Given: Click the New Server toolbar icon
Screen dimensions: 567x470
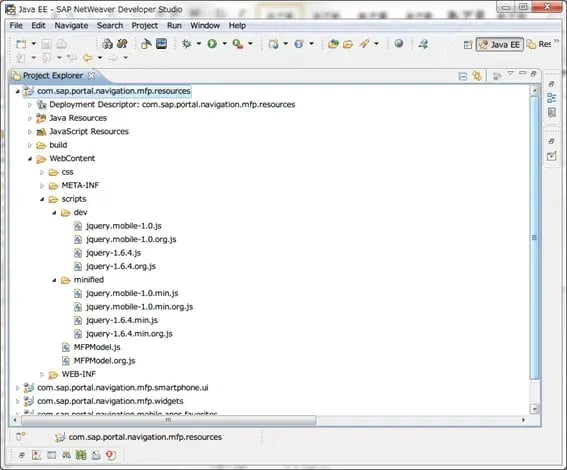Looking at the screenshot, I should [274, 44].
